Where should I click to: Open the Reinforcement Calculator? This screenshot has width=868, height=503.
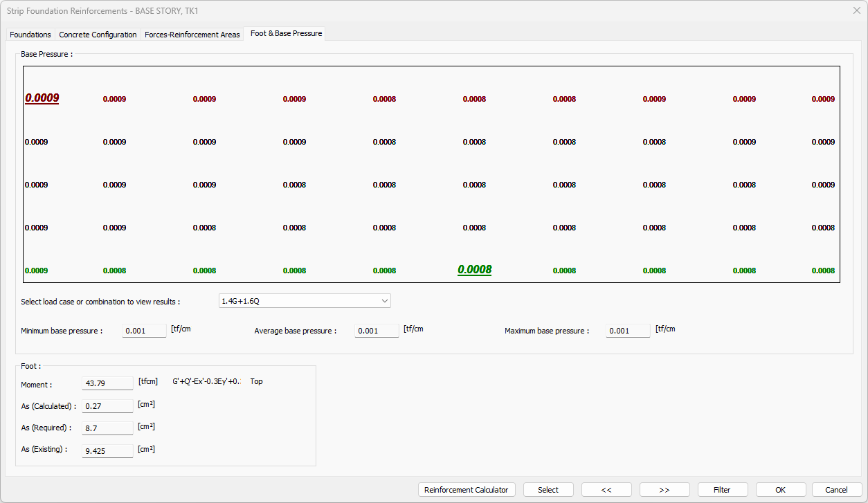pyautogui.click(x=467, y=490)
